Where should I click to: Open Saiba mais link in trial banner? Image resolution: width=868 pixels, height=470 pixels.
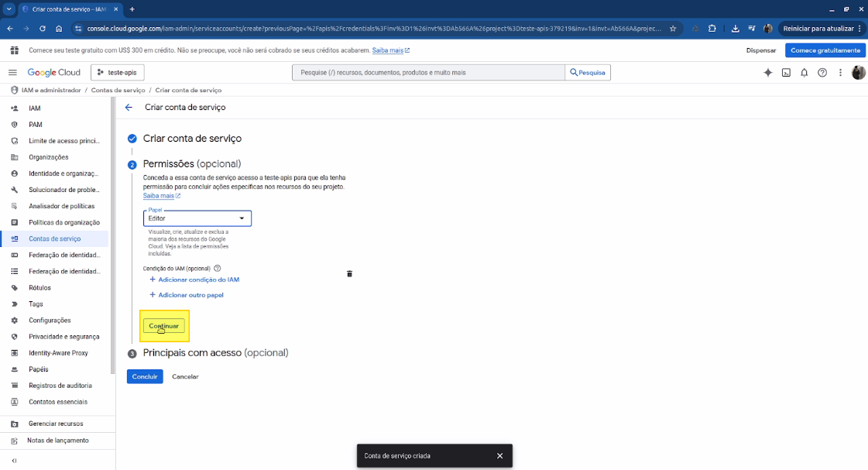pyautogui.click(x=391, y=50)
